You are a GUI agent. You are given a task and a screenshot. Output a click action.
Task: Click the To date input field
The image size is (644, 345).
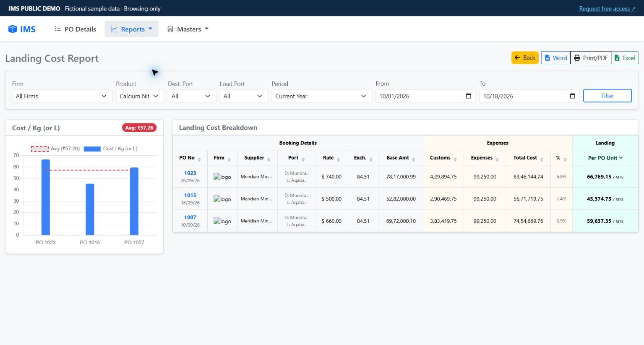pyautogui.click(x=529, y=96)
